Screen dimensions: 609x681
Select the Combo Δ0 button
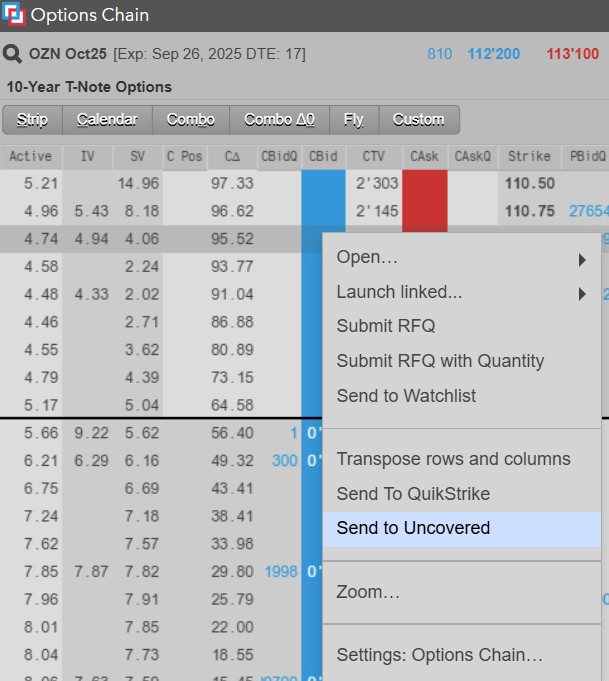click(x=279, y=120)
